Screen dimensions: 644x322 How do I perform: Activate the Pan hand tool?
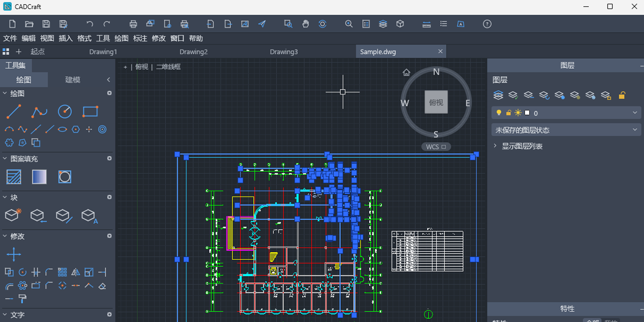click(305, 24)
